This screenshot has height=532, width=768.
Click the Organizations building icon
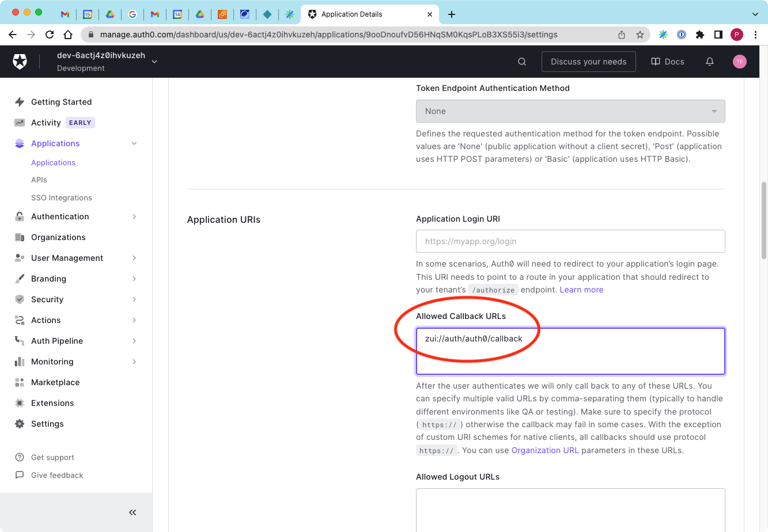pos(20,237)
